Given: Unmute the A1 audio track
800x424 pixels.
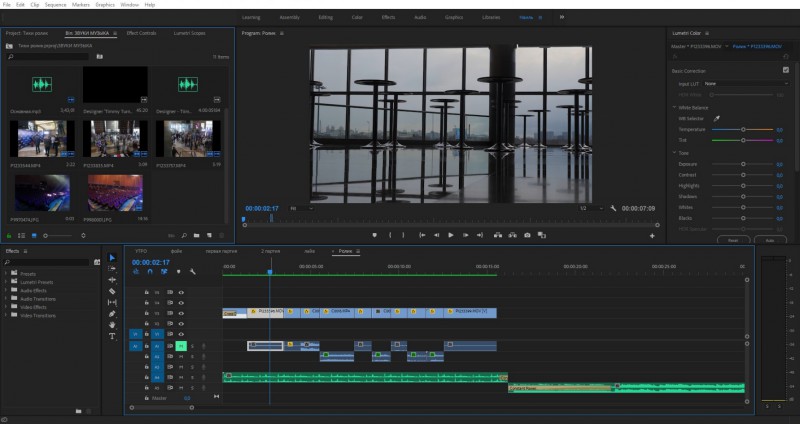Looking at the screenshot, I should (x=181, y=346).
